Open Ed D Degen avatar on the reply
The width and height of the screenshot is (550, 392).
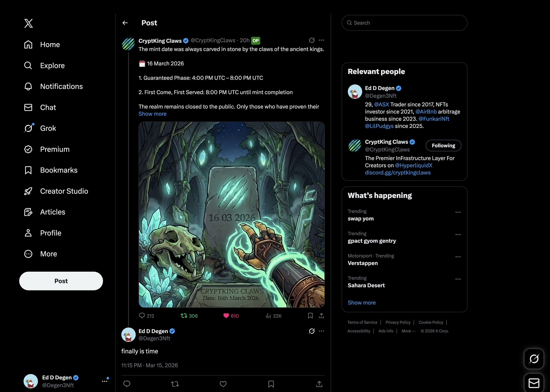[x=129, y=335]
